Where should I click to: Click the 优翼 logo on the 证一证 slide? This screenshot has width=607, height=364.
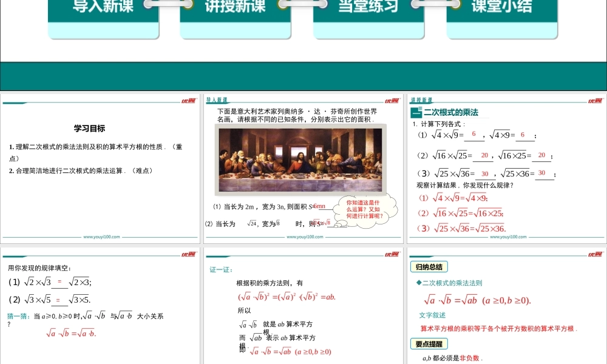click(392, 255)
